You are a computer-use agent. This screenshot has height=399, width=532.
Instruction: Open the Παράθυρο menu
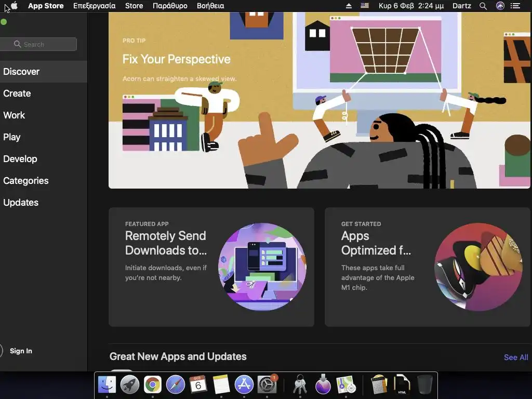[x=170, y=6]
